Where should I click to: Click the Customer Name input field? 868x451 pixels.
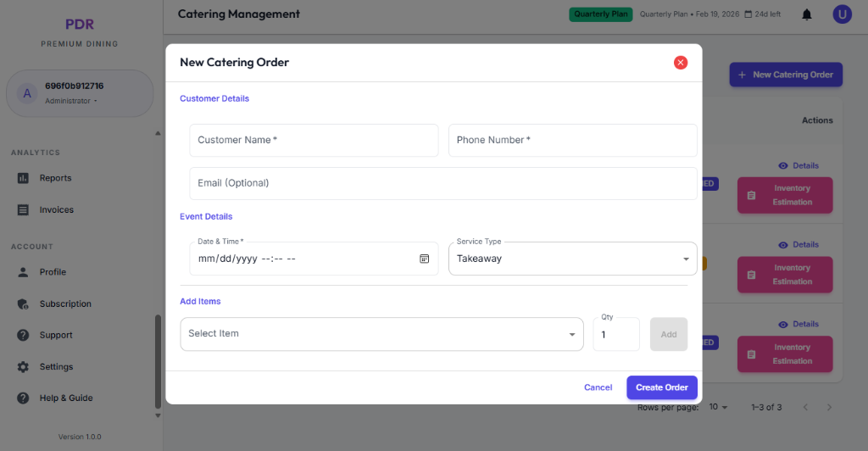click(314, 140)
